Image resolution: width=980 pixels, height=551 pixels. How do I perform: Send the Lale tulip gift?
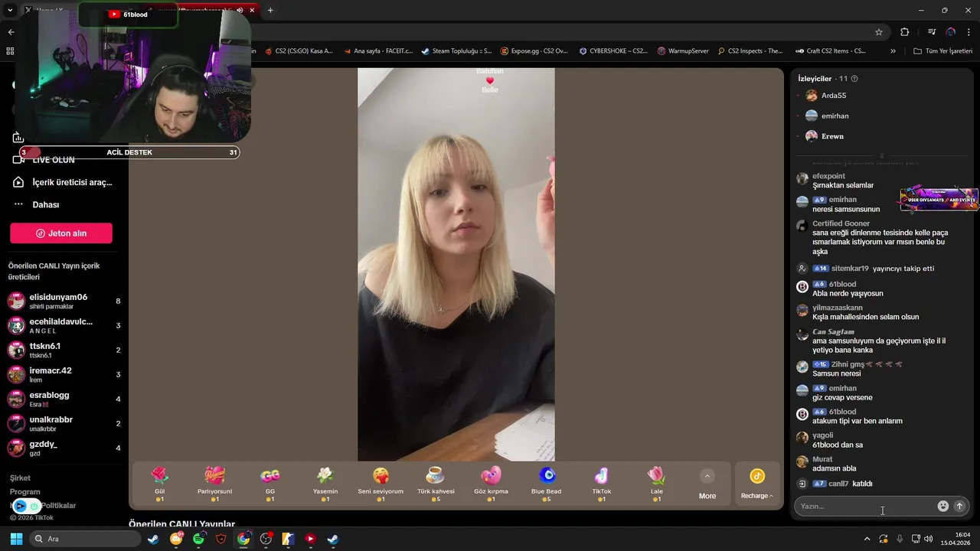coord(657,484)
